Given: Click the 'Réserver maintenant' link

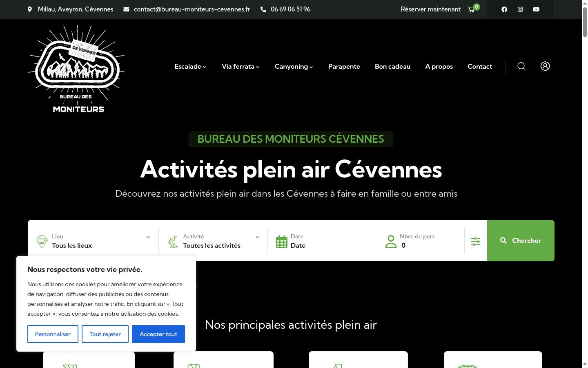Looking at the screenshot, I should 430,9.
